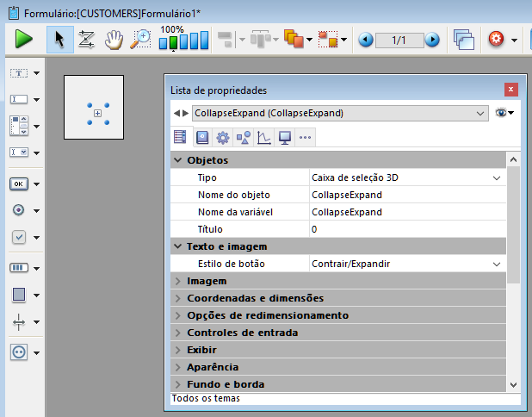Go to the previous form page
The height and width of the screenshot is (417, 532).
pyautogui.click(x=366, y=40)
